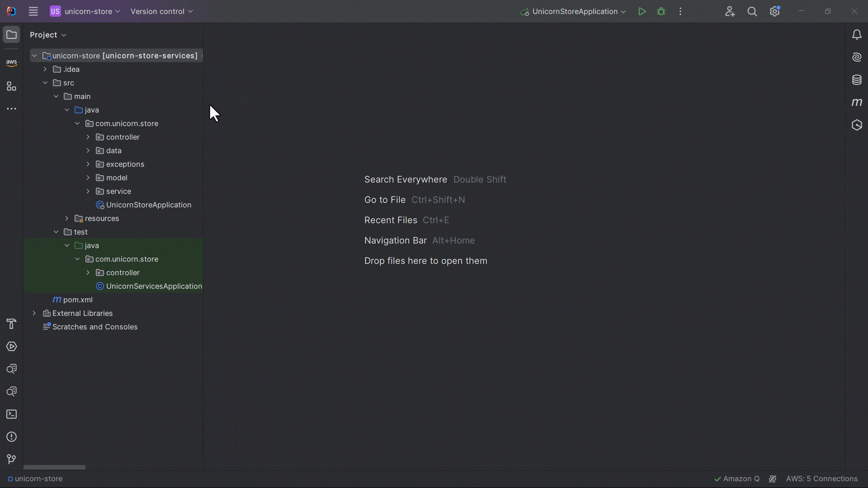Open the Problems tool window

11,436
